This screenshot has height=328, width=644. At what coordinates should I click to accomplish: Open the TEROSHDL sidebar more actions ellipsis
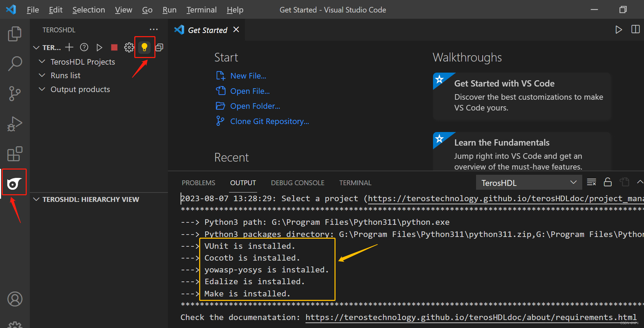coord(154,30)
